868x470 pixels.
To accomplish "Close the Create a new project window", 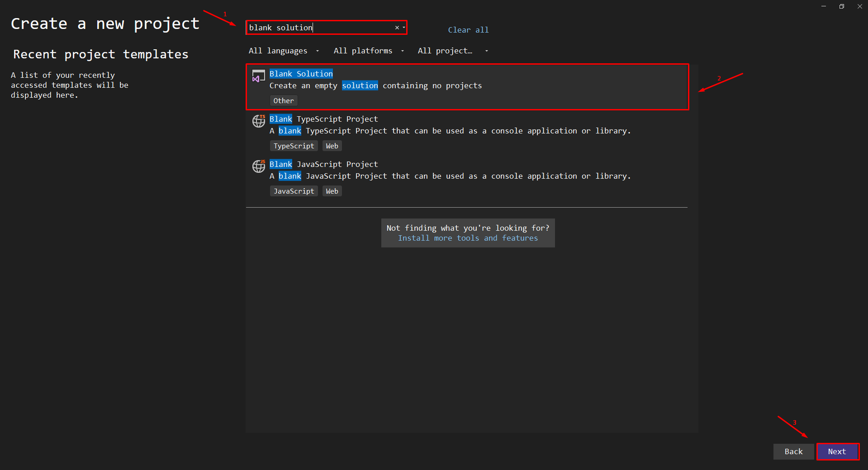I will click(x=859, y=6).
